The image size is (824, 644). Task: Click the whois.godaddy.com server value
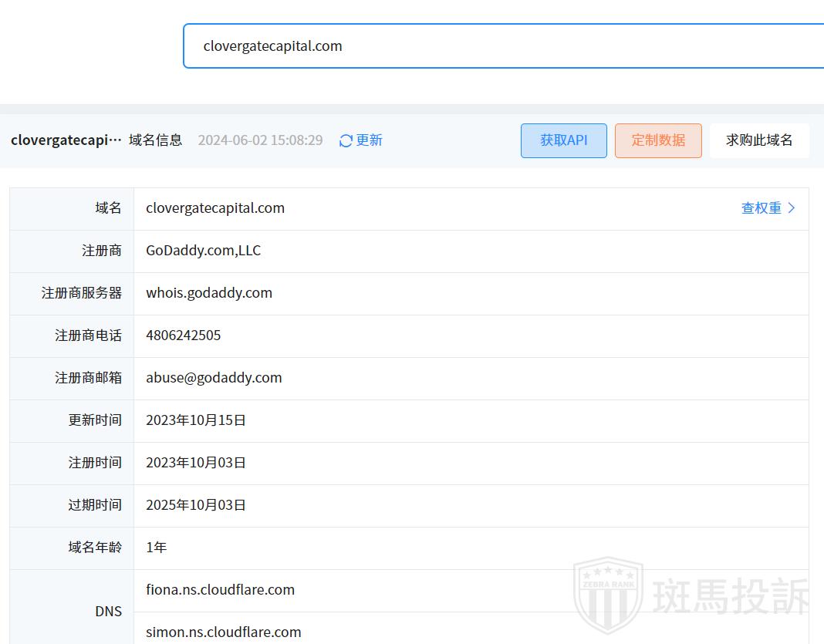(x=209, y=293)
